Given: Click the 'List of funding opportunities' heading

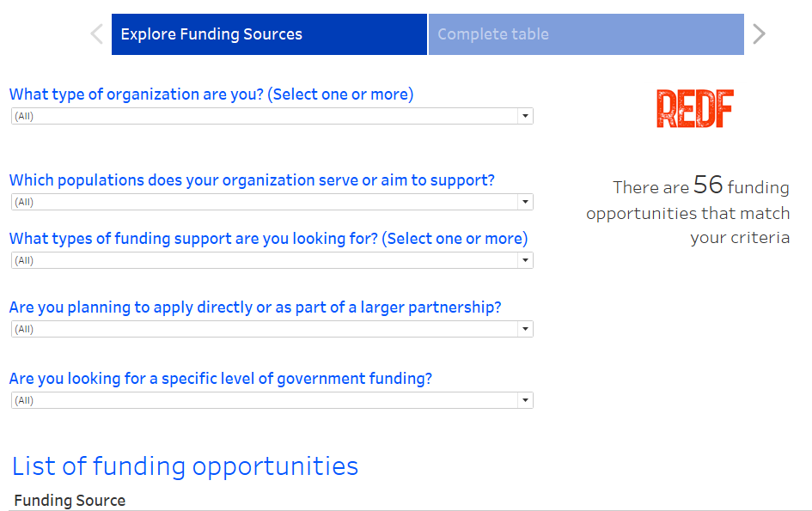Looking at the screenshot, I should [185, 466].
